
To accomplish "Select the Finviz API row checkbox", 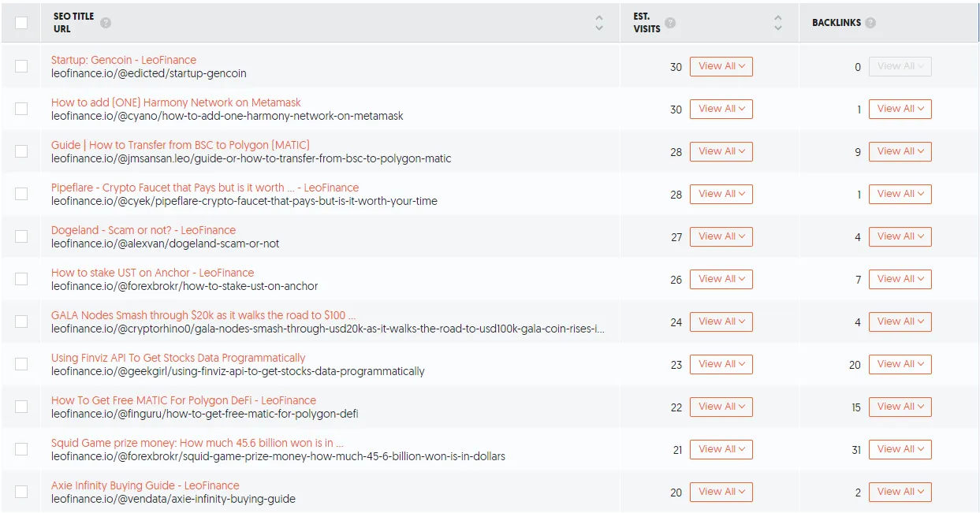I will click(21, 364).
